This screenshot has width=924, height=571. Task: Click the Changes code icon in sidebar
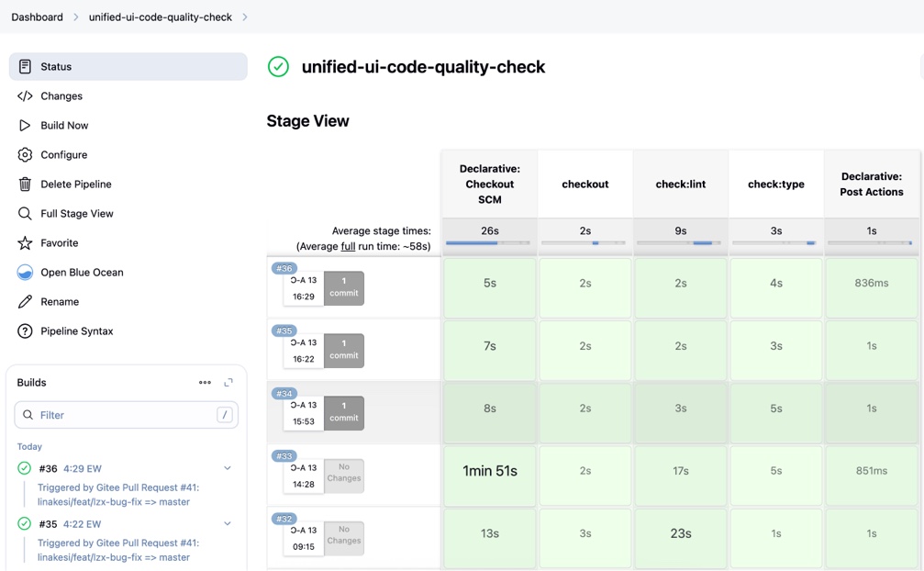[25, 96]
